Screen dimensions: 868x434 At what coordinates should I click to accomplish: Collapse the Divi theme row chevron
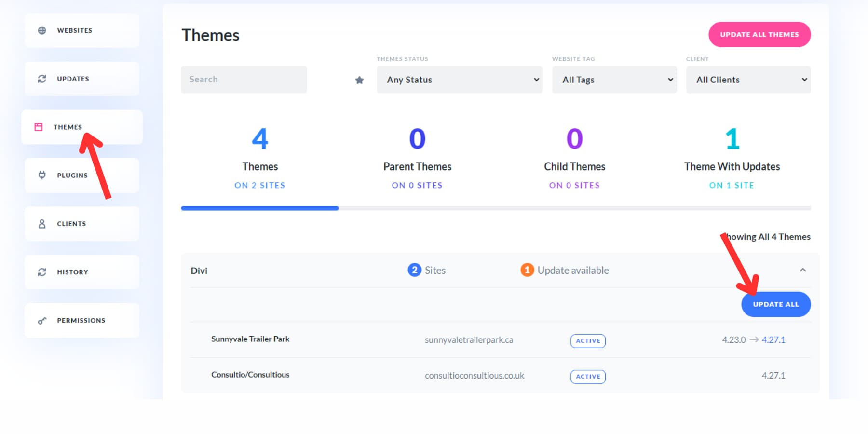click(803, 270)
